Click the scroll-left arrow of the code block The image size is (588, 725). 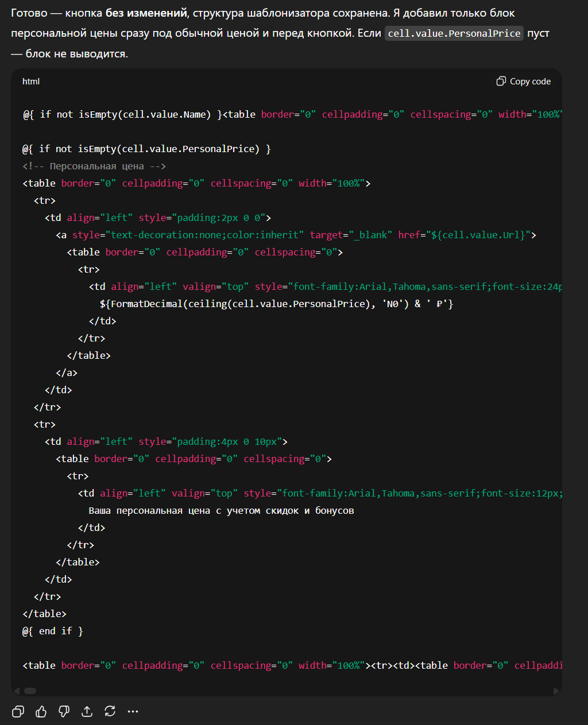17,691
